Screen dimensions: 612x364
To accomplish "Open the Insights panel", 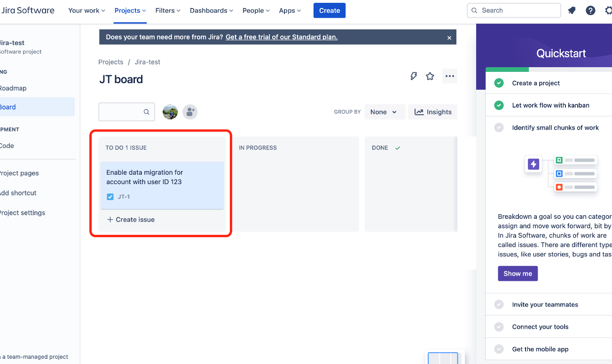I will pos(433,112).
